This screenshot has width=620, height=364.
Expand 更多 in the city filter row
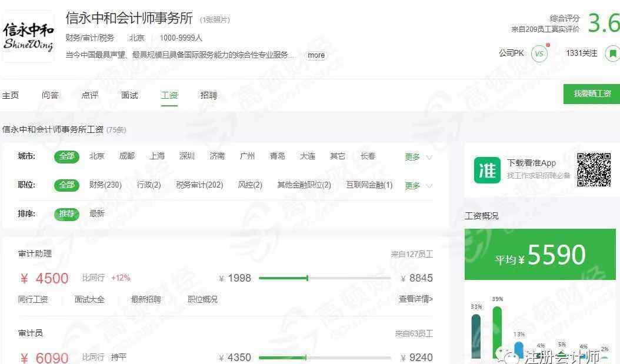(x=418, y=157)
